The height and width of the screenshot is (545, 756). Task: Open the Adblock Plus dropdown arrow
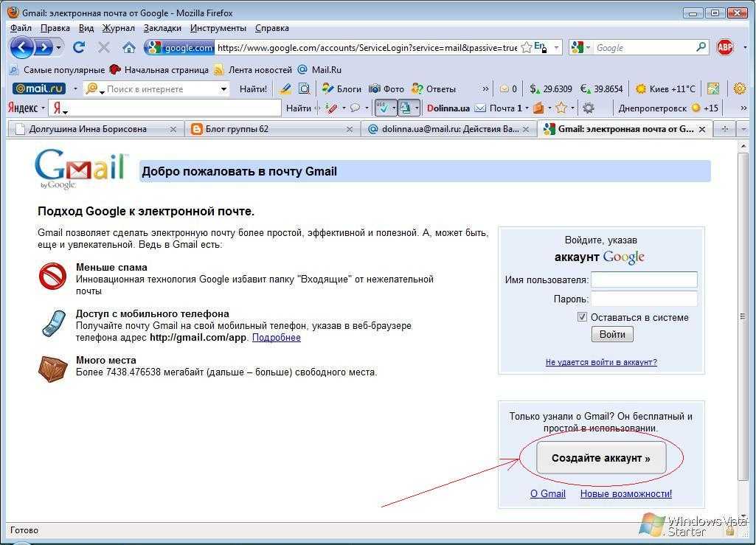[x=745, y=47]
